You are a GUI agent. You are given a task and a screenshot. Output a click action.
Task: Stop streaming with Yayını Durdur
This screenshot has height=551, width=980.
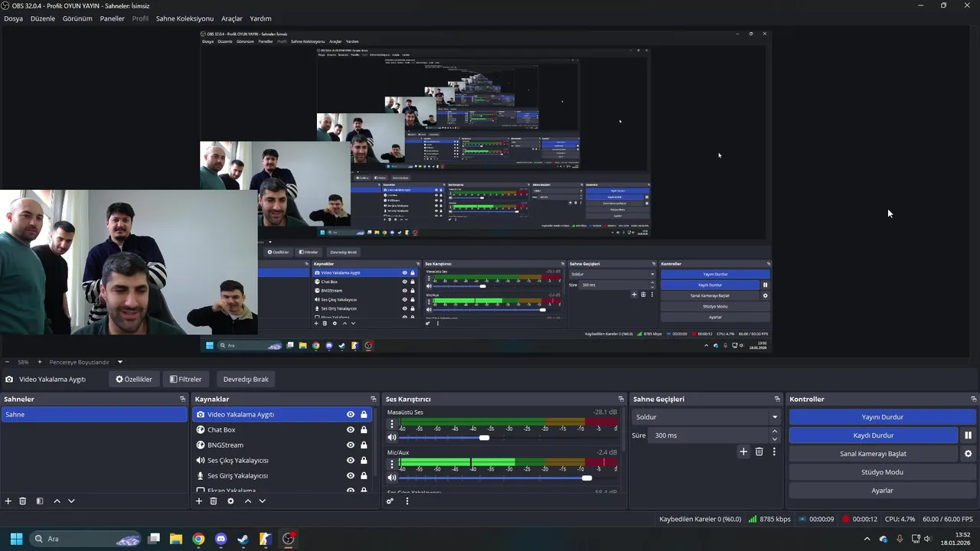point(883,417)
